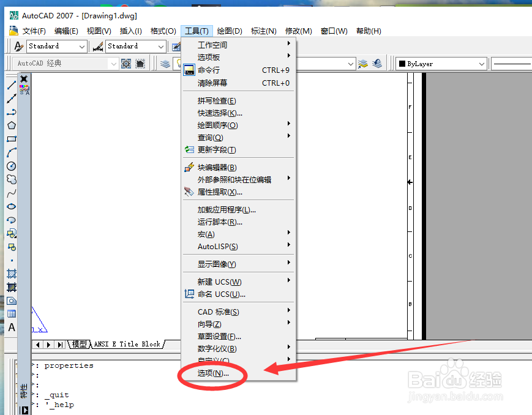Open the 文件(F) menu
The height and width of the screenshot is (415, 532).
point(34,31)
